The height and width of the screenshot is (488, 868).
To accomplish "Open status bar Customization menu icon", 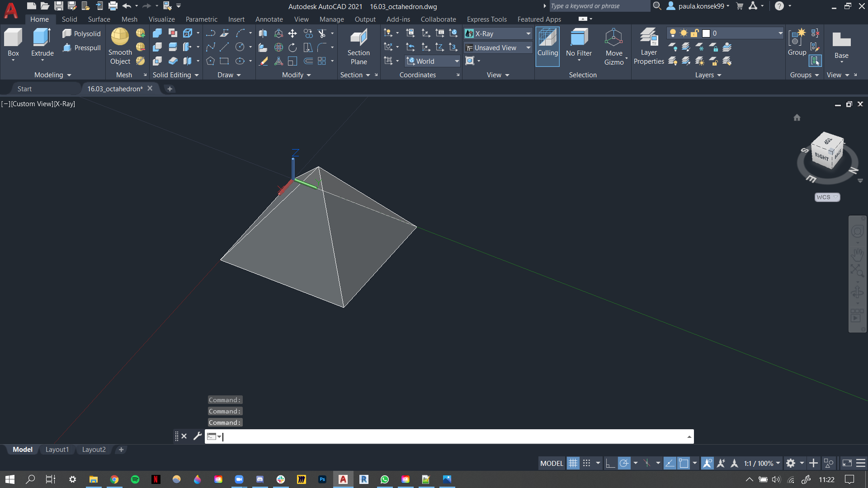I will [x=861, y=463].
